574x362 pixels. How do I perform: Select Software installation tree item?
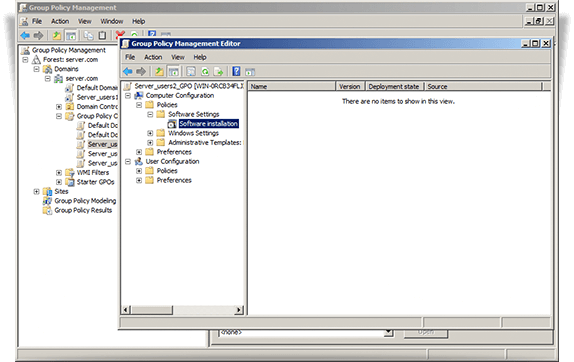[208, 124]
